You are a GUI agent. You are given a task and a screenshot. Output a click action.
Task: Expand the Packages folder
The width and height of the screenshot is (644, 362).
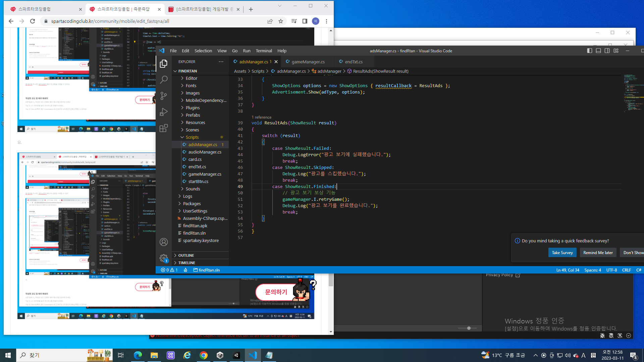200,203
